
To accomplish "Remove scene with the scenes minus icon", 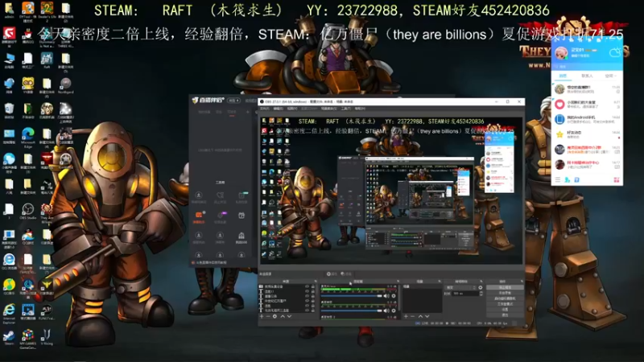I will (x=412, y=316).
